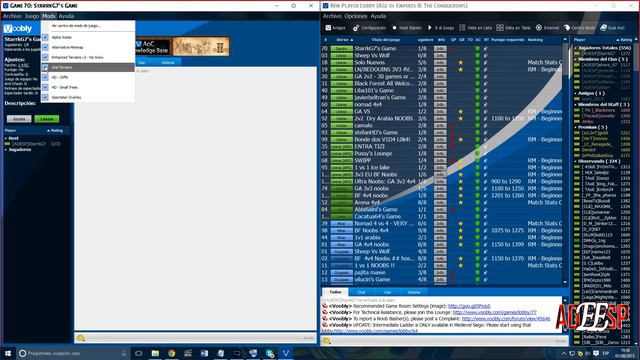This screenshot has width=640, height=360.
Task: Click the Host Rápido toolbar button
Action: point(407,28)
